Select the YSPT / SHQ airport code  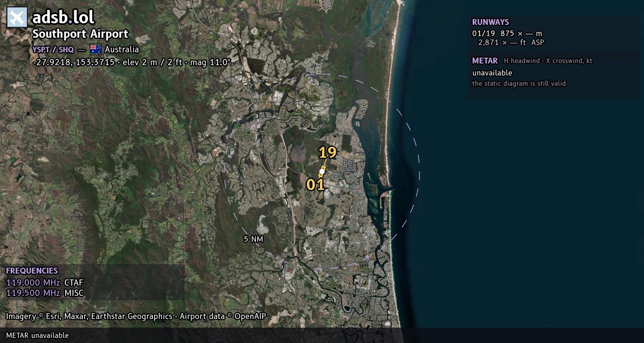[x=53, y=49]
